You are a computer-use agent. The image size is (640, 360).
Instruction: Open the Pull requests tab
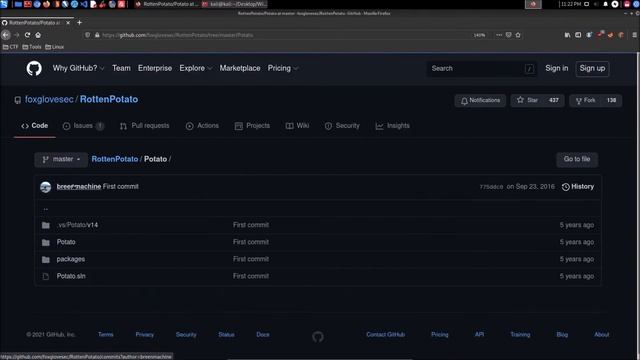144,126
